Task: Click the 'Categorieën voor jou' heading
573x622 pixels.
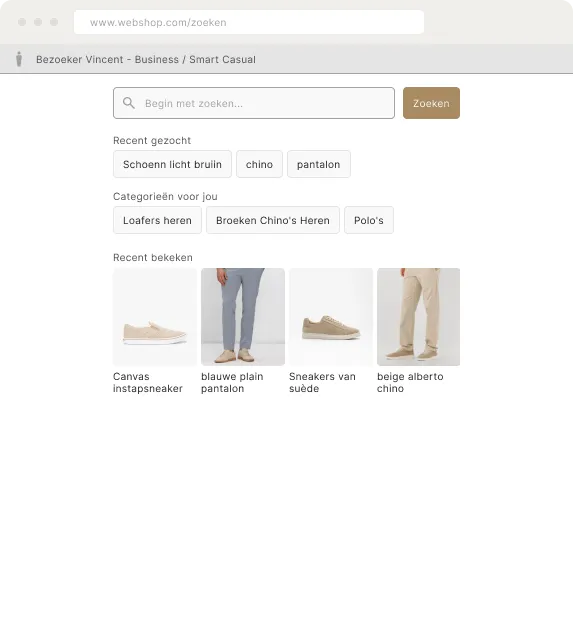Action: tap(165, 196)
